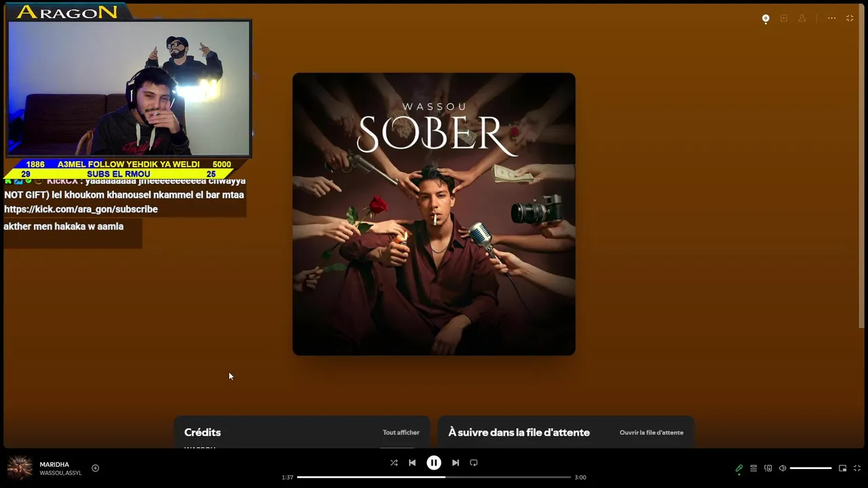Click the SUBS EL RMOU banner
This screenshot has height=488, width=868.
coord(119,174)
